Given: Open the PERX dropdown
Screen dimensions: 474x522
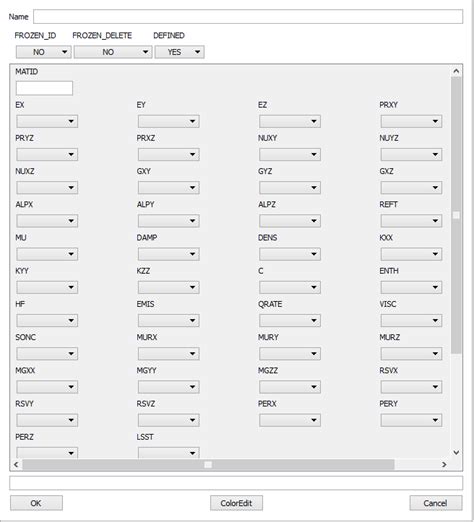Looking at the screenshot, I should click(290, 420).
